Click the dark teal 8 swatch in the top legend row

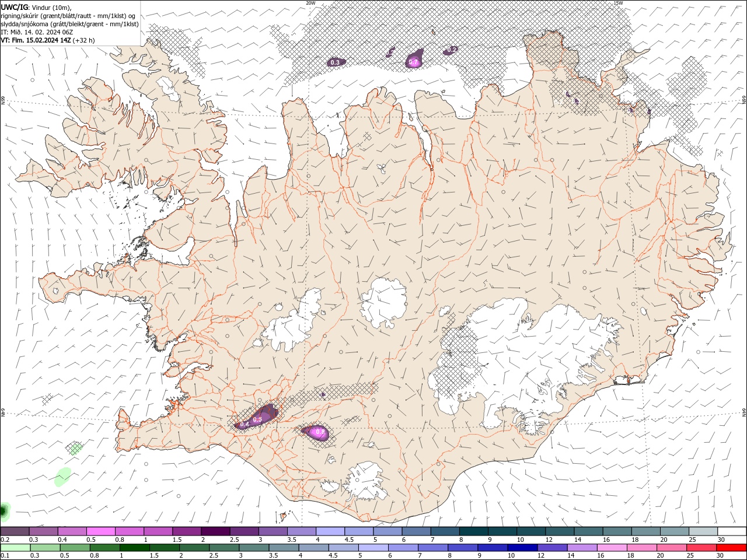point(474,531)
